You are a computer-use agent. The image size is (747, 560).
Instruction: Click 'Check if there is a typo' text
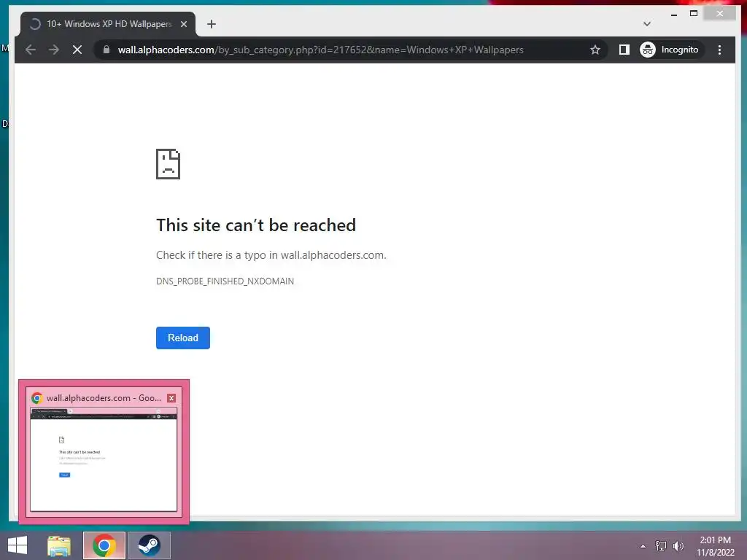(271, 254)
